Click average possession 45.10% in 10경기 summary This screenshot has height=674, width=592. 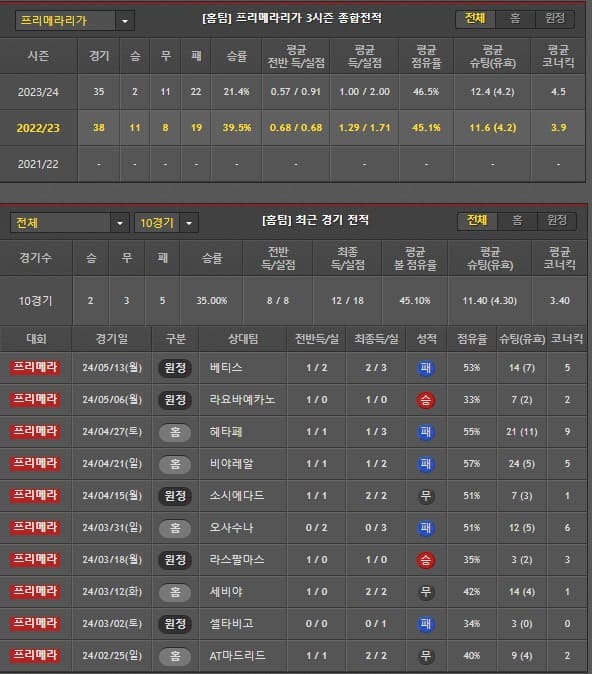tap(415, 301)
